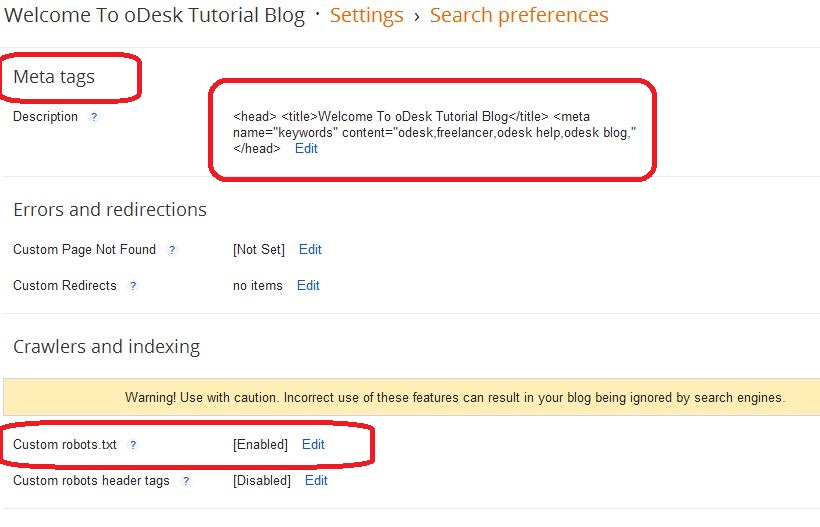This screenshot has width=820, height=527.
Task: Edit the Custom Redirects setting
Action: 308,285
